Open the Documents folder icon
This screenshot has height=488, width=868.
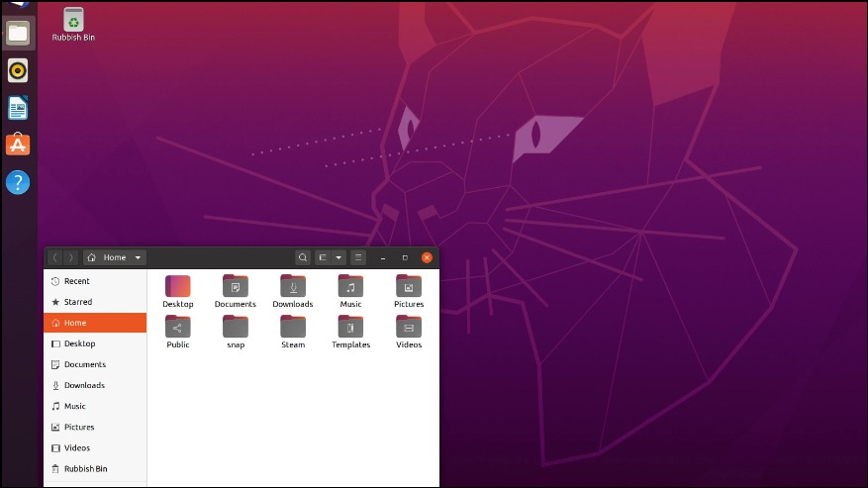pyautogui.click(x=236, y=286)
